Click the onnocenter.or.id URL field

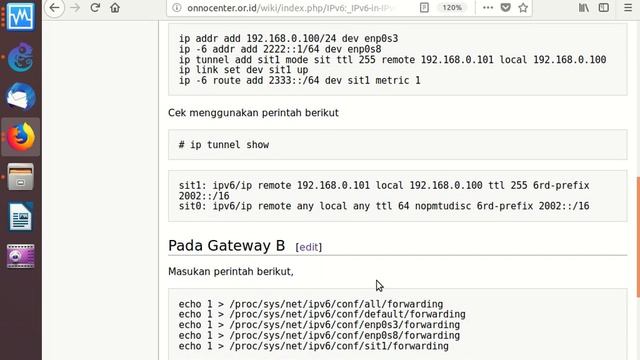[290, 8]
